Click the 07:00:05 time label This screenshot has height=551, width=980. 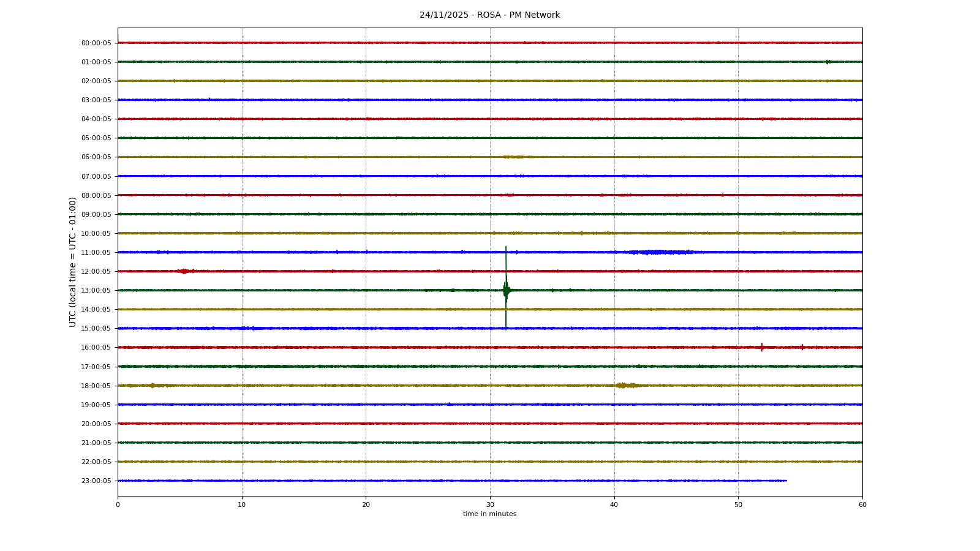click(x=96, y=176)
